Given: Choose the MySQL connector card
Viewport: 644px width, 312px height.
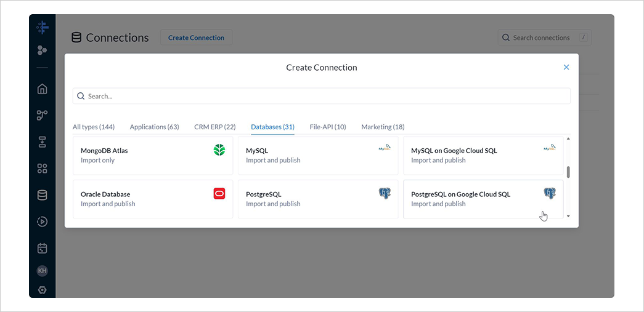Looking at the screenshot, I should tap(318, 156).
